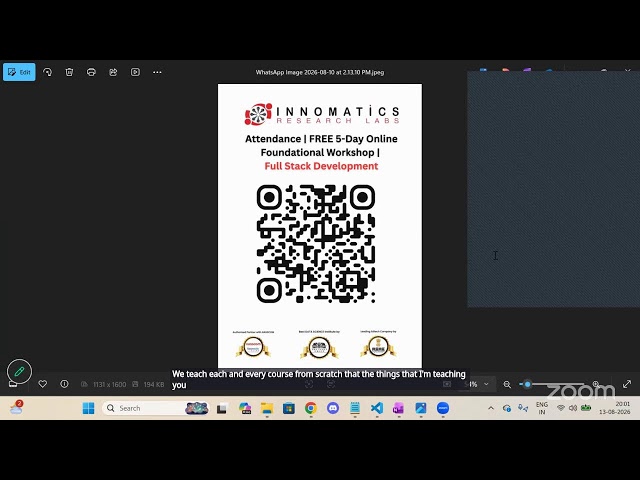This screenshot has height=480, width=640.
Task: Share the image via the share icon
Action: tap(113, 72)
